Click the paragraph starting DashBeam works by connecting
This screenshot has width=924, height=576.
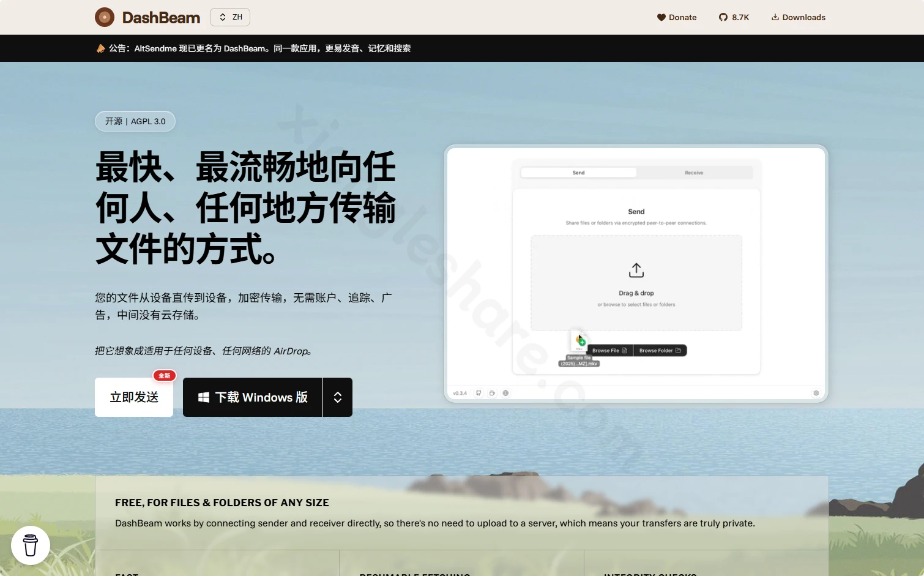coord(435,523)
